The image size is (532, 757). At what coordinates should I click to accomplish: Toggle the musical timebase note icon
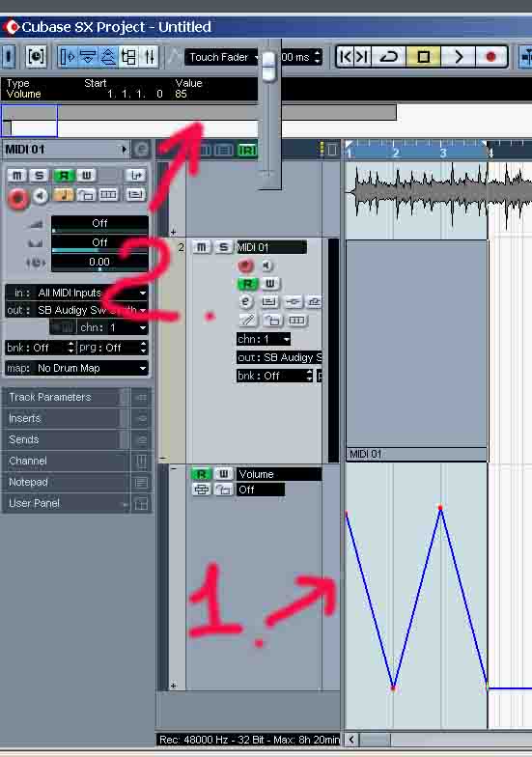coord(64,195)
